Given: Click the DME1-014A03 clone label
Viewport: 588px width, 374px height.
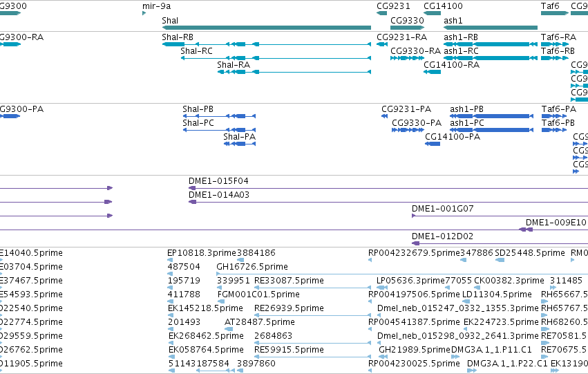Looking at the screenshot, I should click(x=218, y=195).
